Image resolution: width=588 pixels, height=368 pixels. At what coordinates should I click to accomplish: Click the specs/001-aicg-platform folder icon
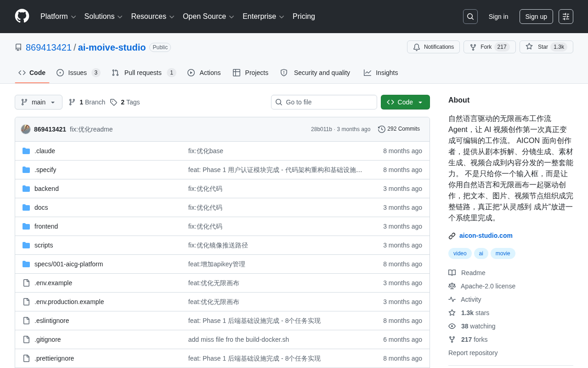tap(26, 264)
